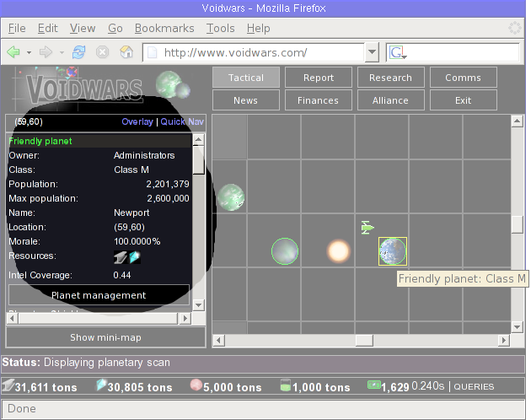Click the Overlay link
Viewport: 531px width, 420px height.
pos(137,121)
